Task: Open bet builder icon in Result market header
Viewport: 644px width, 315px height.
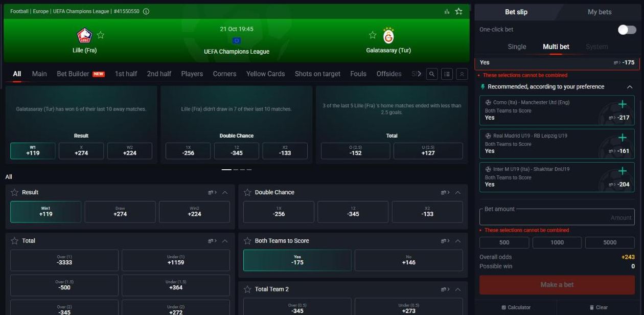Action: pos(212,193)
